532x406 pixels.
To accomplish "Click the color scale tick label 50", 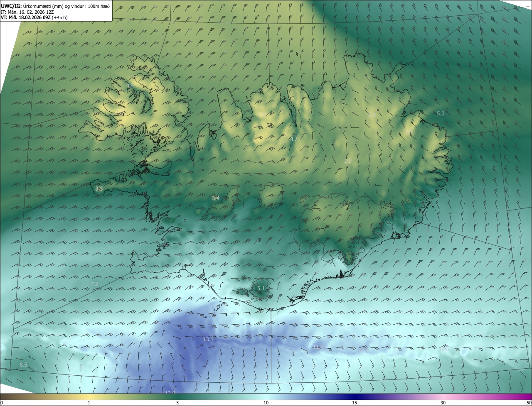I will click(x=529, y=403).
